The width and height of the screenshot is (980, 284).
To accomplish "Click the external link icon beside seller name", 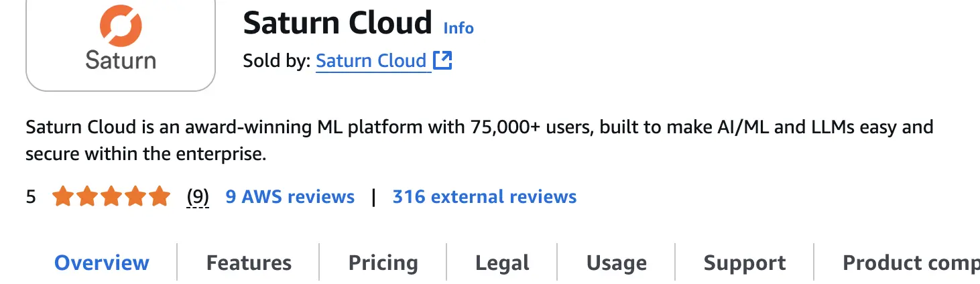I will (x=442, y=60).
